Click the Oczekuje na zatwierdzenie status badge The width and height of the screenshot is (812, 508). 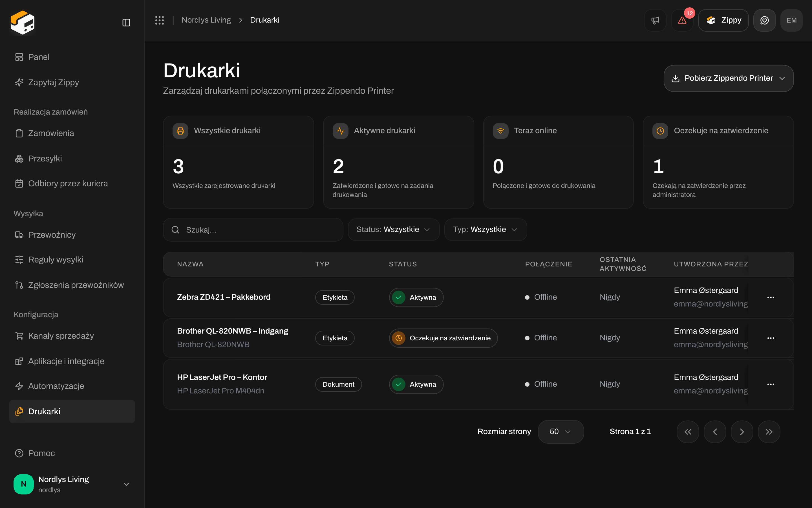(443, 338)
